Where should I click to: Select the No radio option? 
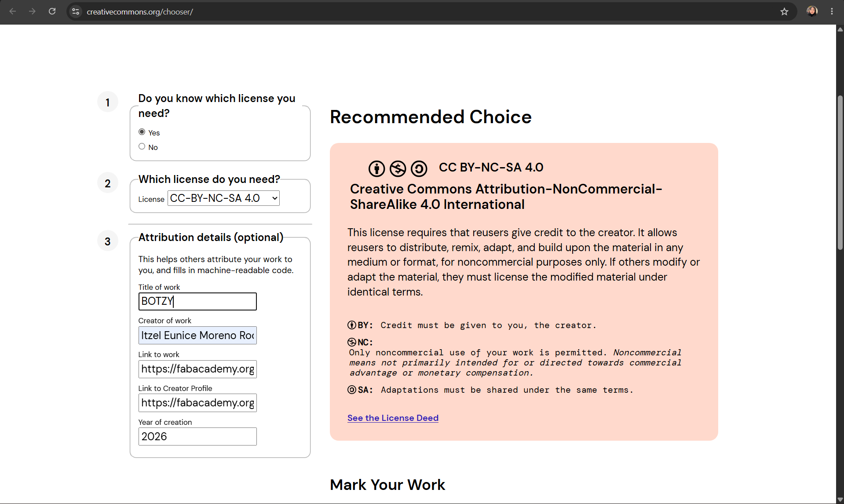tap(142, 146)
